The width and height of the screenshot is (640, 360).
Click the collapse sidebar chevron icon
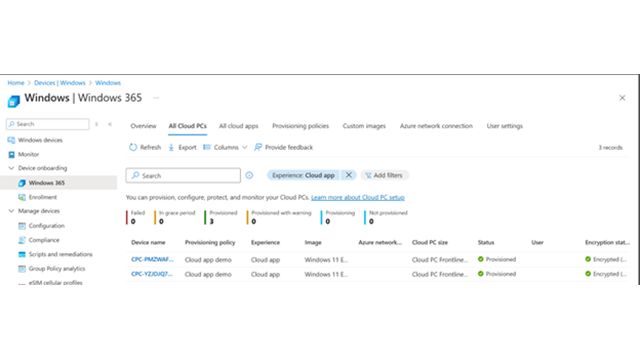point(110,124)
